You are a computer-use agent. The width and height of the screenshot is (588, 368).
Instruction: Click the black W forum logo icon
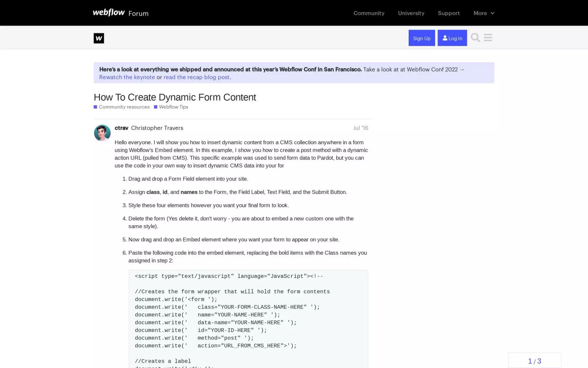point(99,38)
